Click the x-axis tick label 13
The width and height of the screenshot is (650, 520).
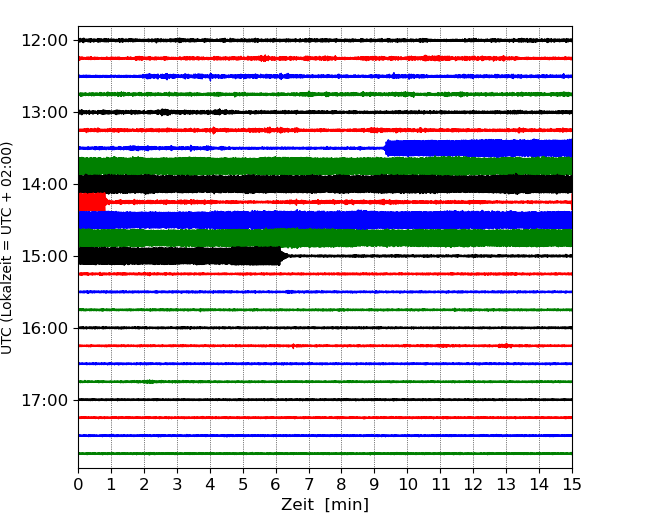[506, 484]
